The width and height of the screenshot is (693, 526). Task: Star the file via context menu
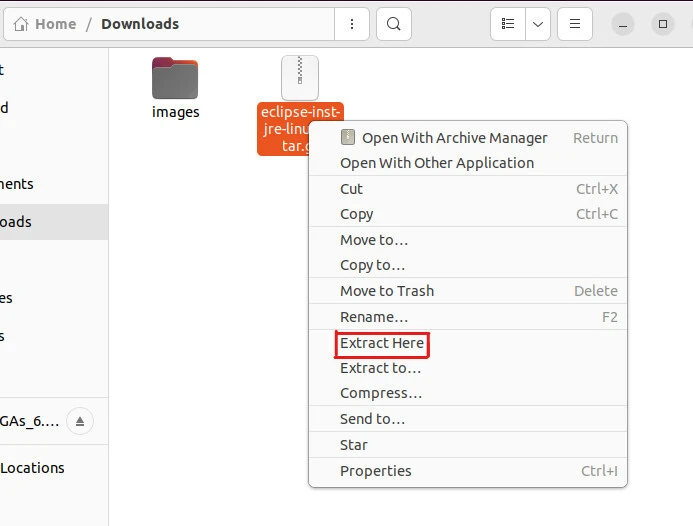(x=354, y=445)
